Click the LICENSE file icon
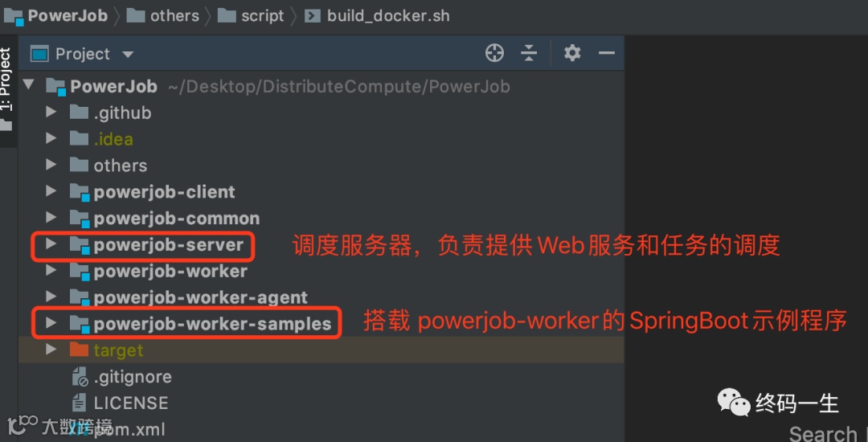The image size is (868, 442). click(79, 403)
